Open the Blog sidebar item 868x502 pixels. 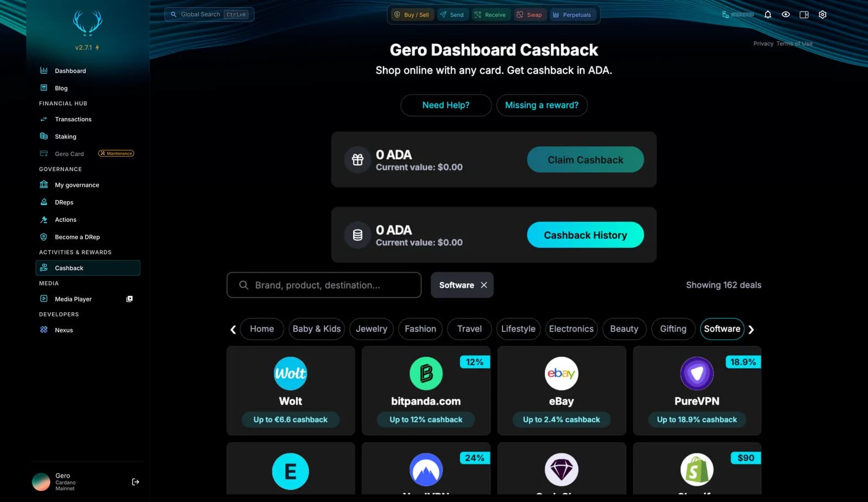tap(87, 88)
